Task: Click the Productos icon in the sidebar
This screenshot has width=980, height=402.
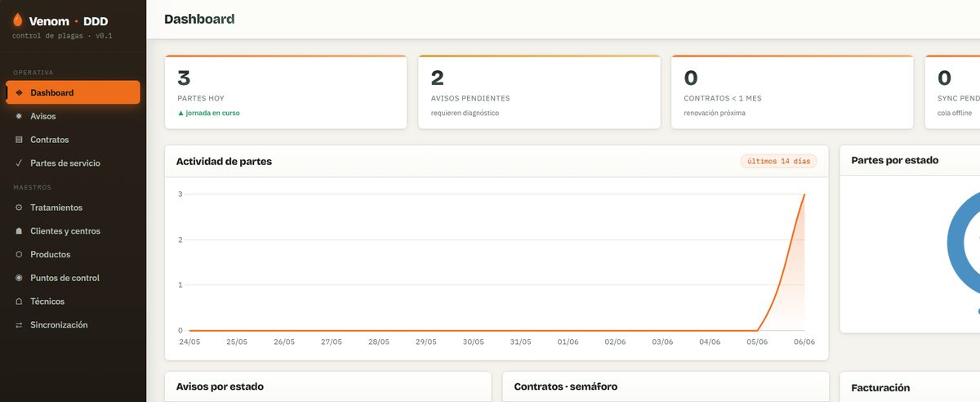Action: pyautogui.click(x=19, y=254)
